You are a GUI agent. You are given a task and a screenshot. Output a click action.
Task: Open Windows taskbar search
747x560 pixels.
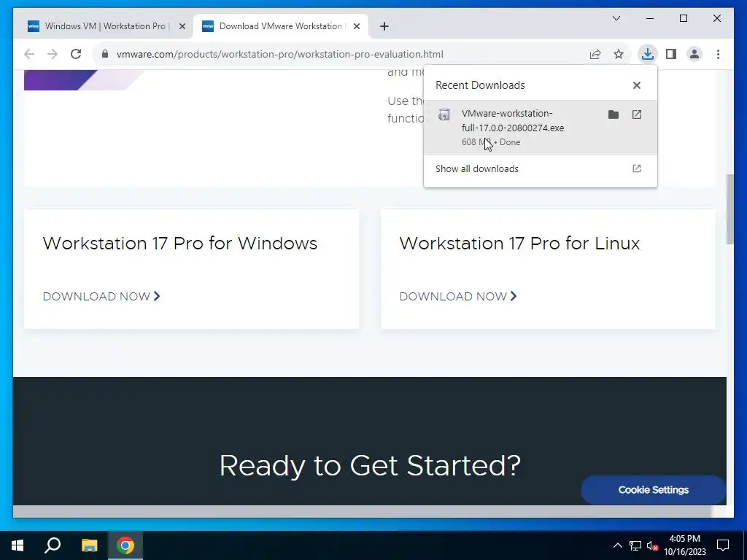pos(53,545)
